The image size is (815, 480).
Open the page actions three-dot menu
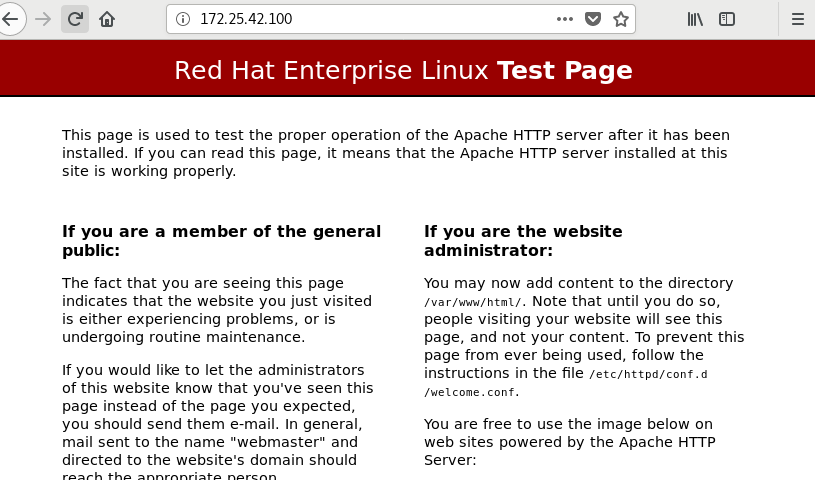coord(564,19)
